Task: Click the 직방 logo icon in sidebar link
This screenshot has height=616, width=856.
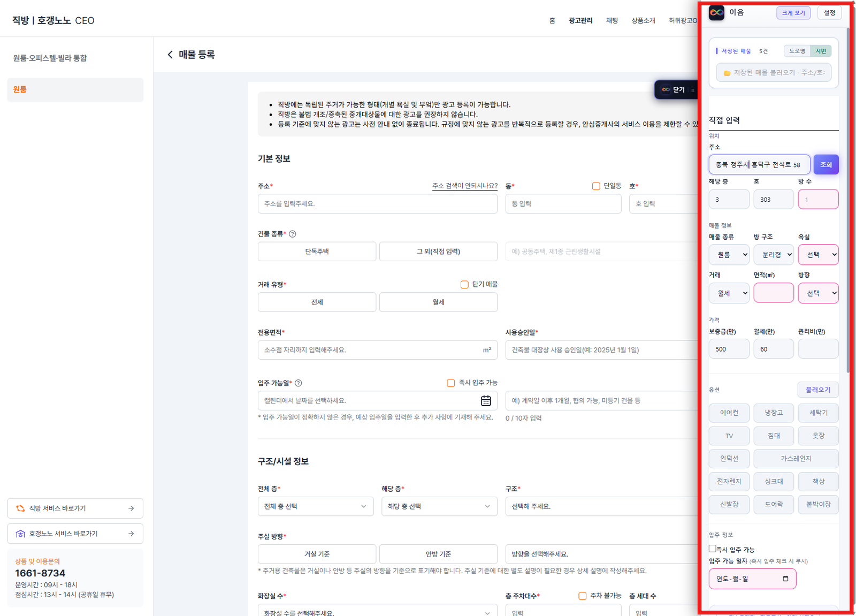Action: [20, 508]
